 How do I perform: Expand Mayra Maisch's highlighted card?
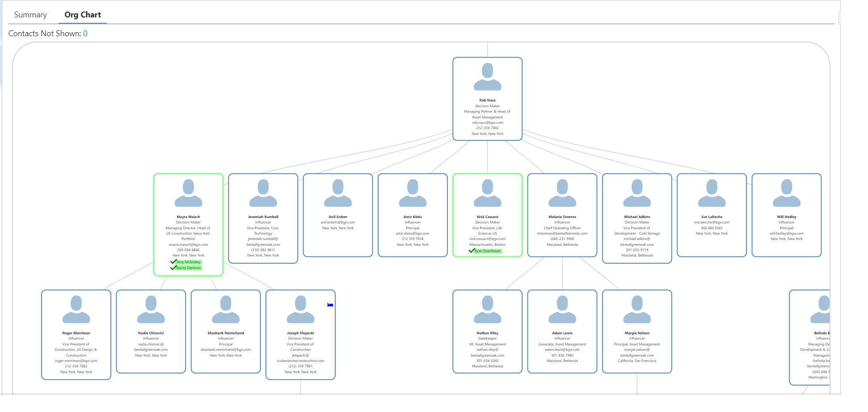[188, 223]
